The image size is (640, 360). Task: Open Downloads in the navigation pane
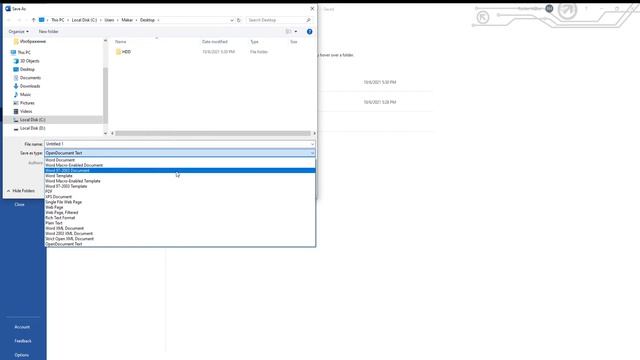point(30,86)
